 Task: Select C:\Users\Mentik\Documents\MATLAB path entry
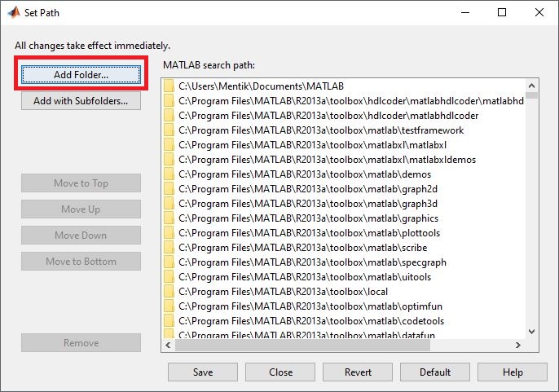[x=344, y=86]
